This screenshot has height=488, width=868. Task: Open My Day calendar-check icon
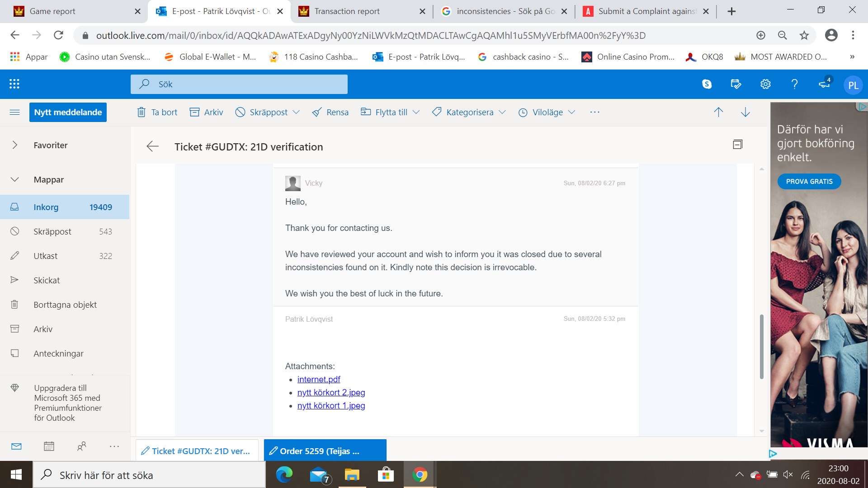coord(736,84)
